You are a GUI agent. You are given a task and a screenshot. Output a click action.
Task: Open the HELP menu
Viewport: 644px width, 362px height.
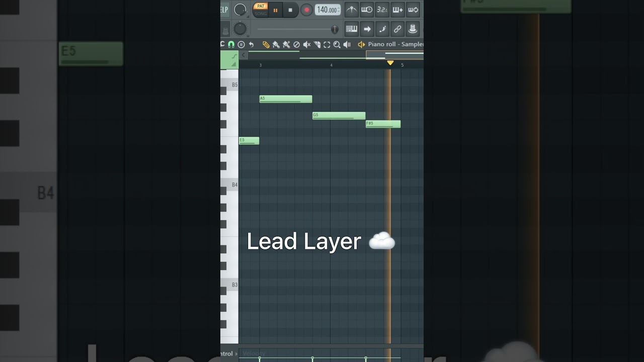pyautogui.click(x=224, y=10)
